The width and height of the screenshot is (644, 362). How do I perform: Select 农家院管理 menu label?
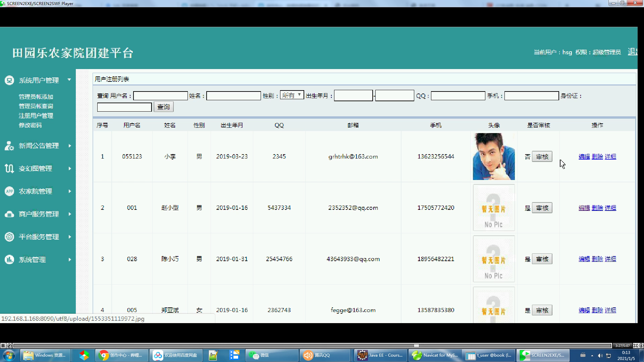(35, 191)
